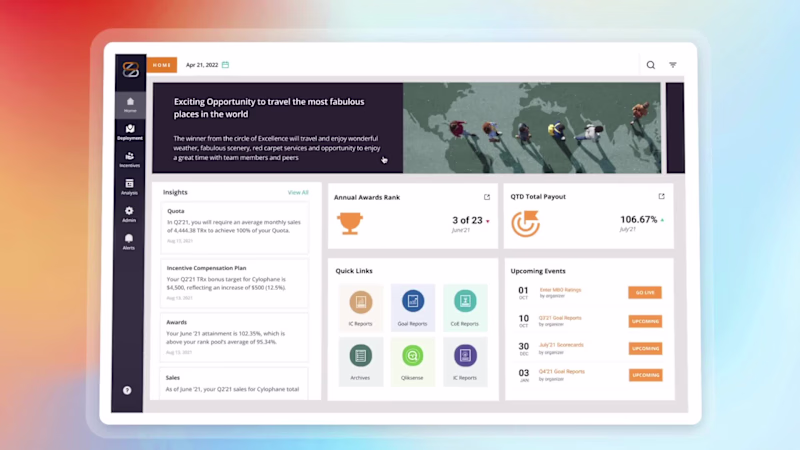
Task: Expand QTD Total Payout card icon
Action: 662,196
